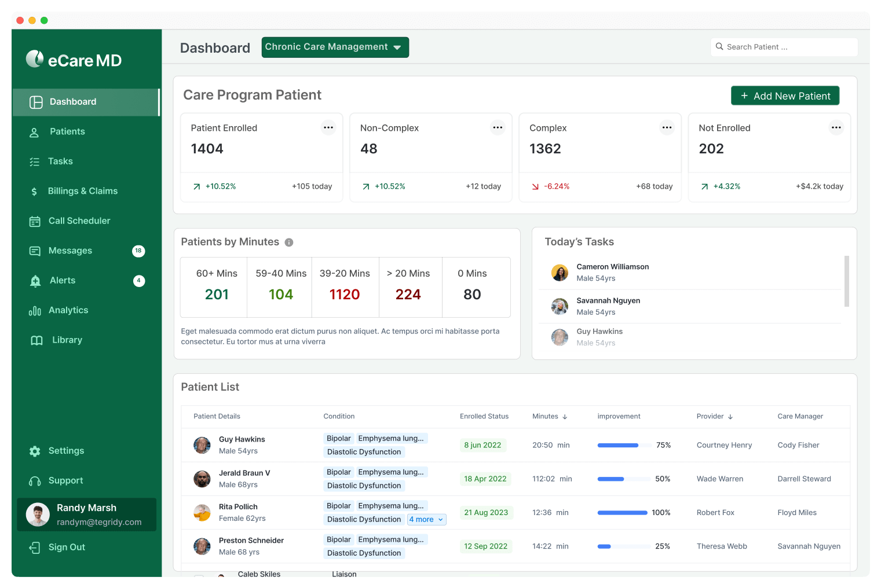Image resolution: width=881 pixels, height=588 pixels.
Task: Click the Support headset icon
Action: (35, 481)
